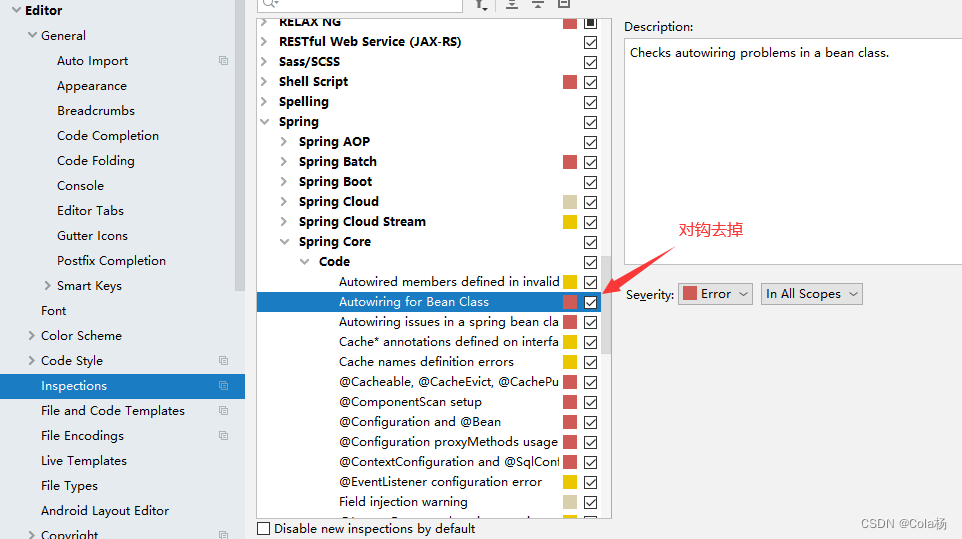Click the collapse all toolbar icon

coord(537,4)
